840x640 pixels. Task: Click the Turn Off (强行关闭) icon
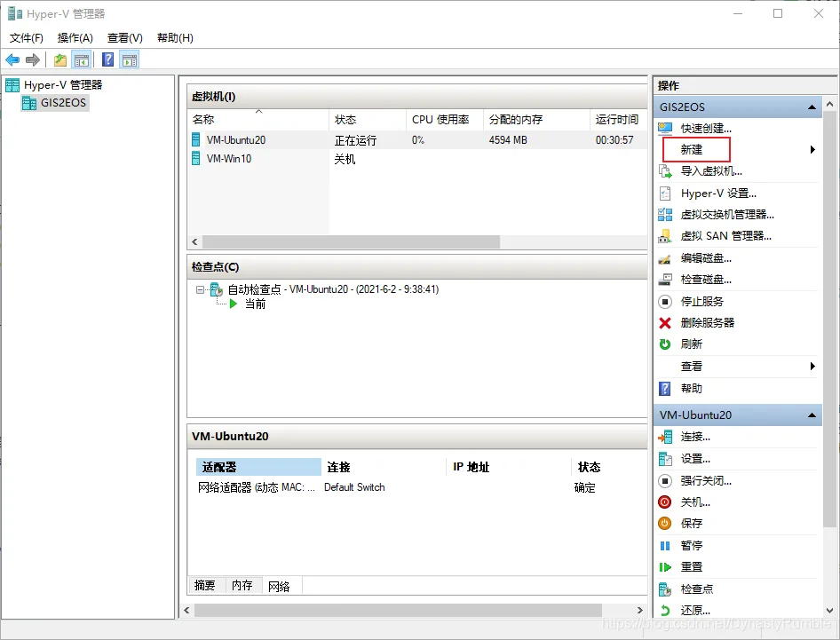[665, 481]
